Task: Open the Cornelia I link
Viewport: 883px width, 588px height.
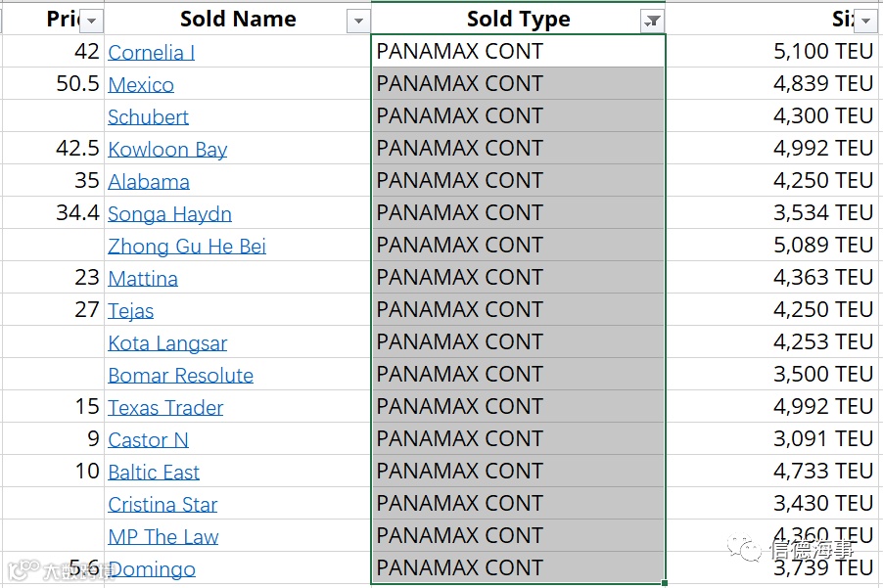Action: [x=151, y=53]
